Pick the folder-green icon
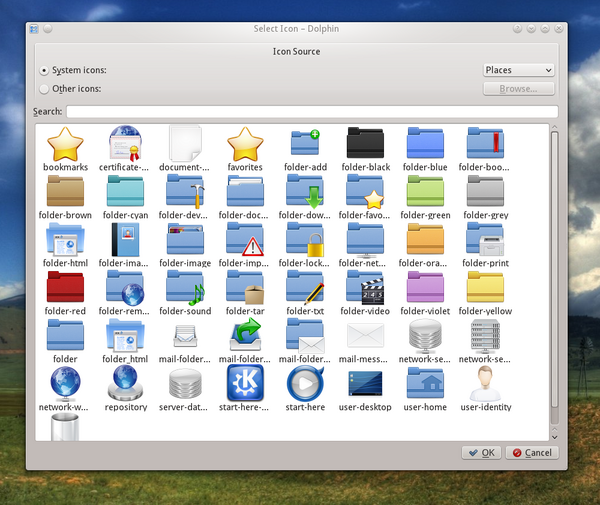This screenshot has width=600, height=505. 425,192
